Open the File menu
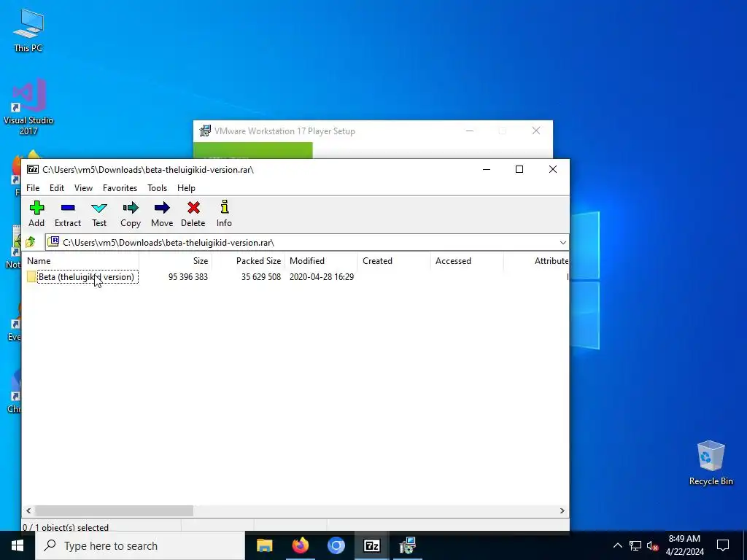The image size is (747, 560). [x=33, y=188]
